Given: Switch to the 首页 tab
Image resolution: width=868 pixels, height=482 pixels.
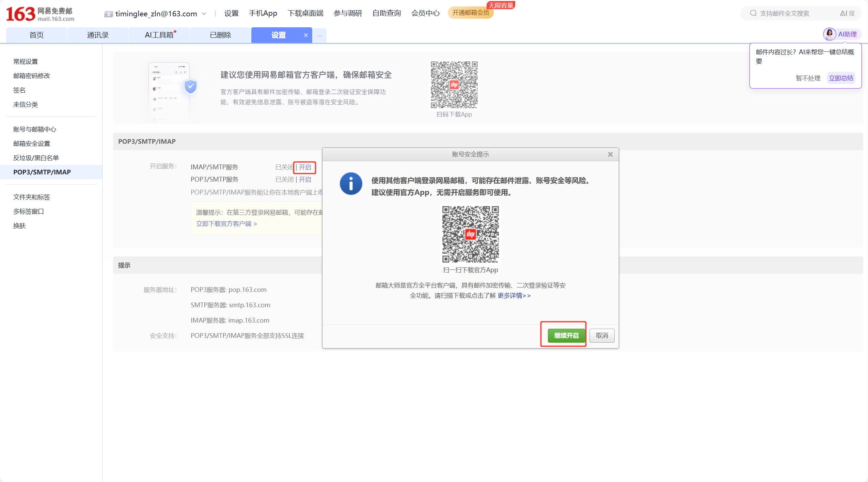Looking at the screenshot, I should (x=36, y=35).
